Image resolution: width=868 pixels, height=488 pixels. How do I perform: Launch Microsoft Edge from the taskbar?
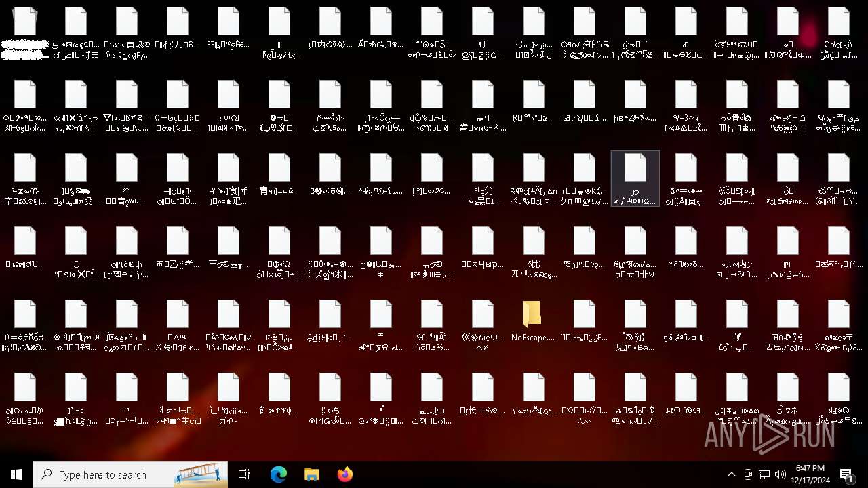click(x=279, y=474)
